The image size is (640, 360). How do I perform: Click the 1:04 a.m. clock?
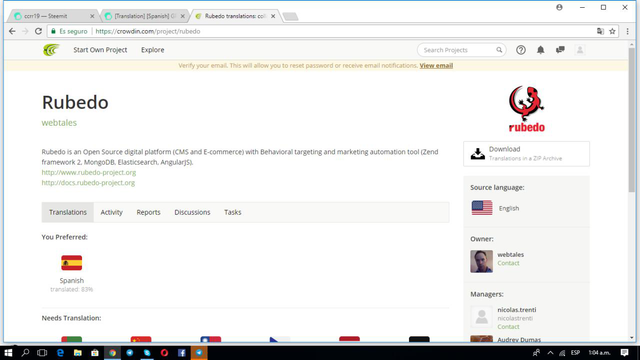coord(599,353)
